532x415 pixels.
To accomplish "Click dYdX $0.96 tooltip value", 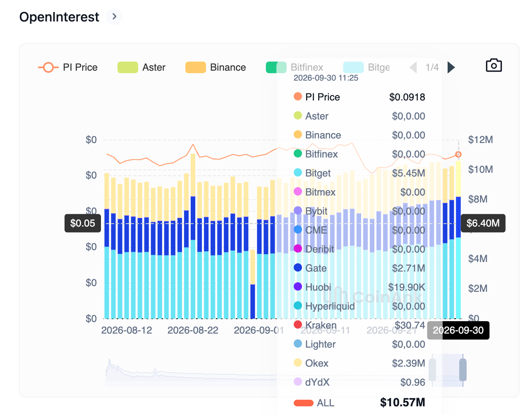I will click(412, 382).
